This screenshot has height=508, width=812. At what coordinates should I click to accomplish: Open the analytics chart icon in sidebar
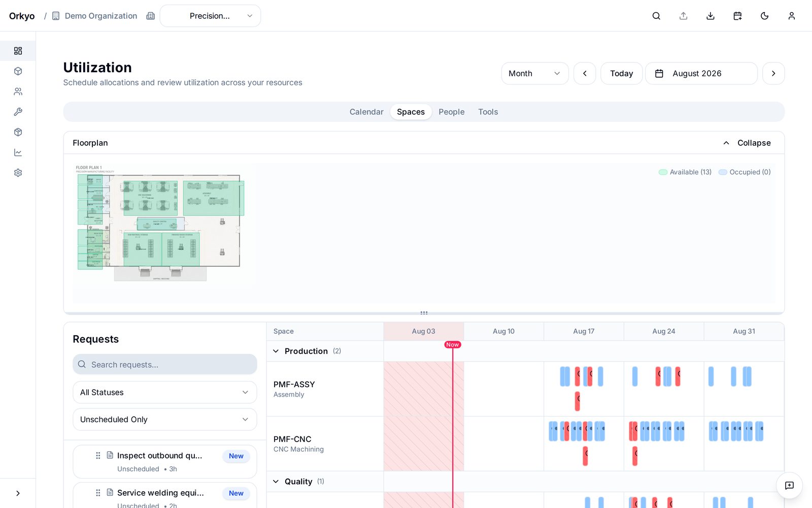coord(18,152)
